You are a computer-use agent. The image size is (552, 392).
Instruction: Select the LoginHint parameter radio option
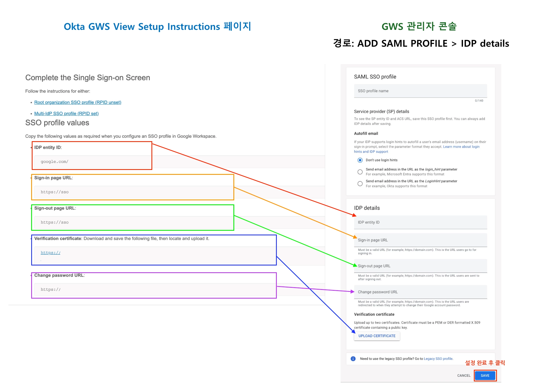point(360,184)
